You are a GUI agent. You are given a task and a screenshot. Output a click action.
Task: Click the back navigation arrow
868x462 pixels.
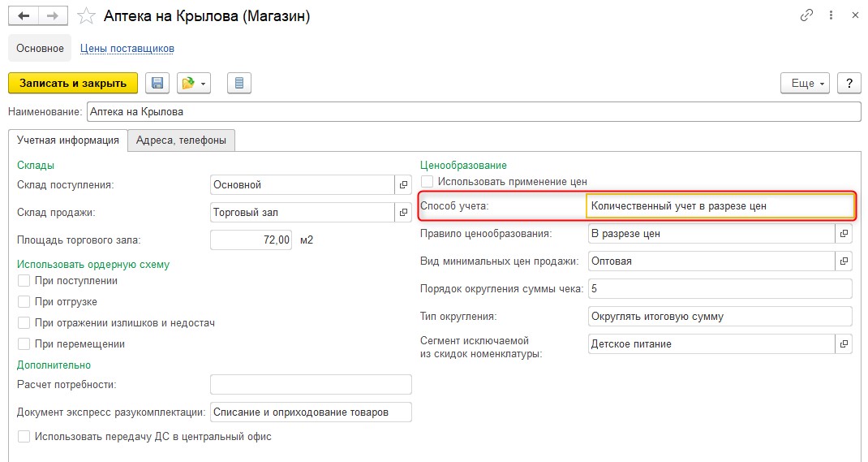point(24,16)
